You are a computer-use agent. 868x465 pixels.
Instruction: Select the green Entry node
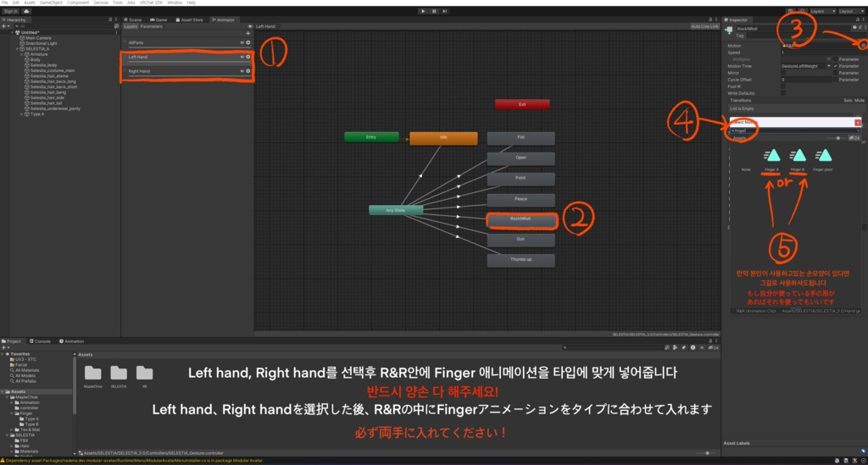[371, 137]
